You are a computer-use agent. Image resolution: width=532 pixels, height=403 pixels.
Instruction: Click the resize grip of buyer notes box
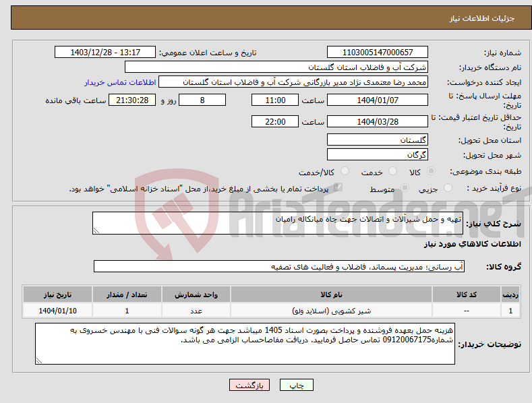[x=39, y=361]
